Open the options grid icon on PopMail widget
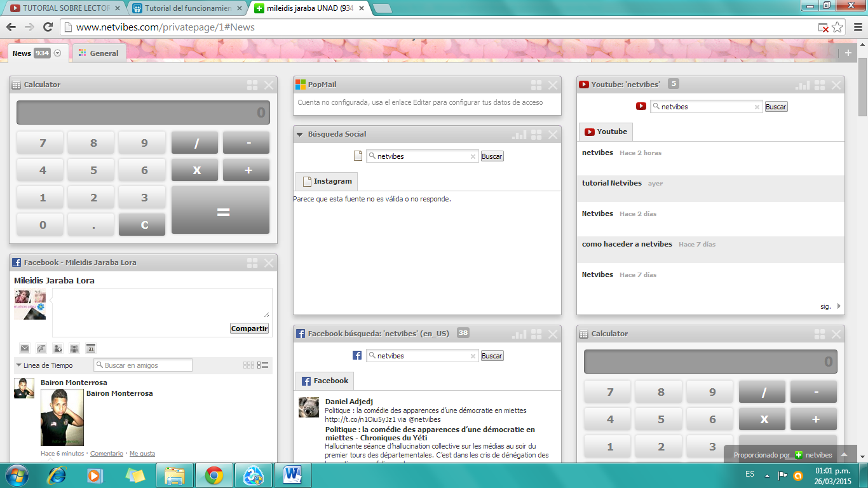This screenshot has height=488, width=868. point(536,85)
